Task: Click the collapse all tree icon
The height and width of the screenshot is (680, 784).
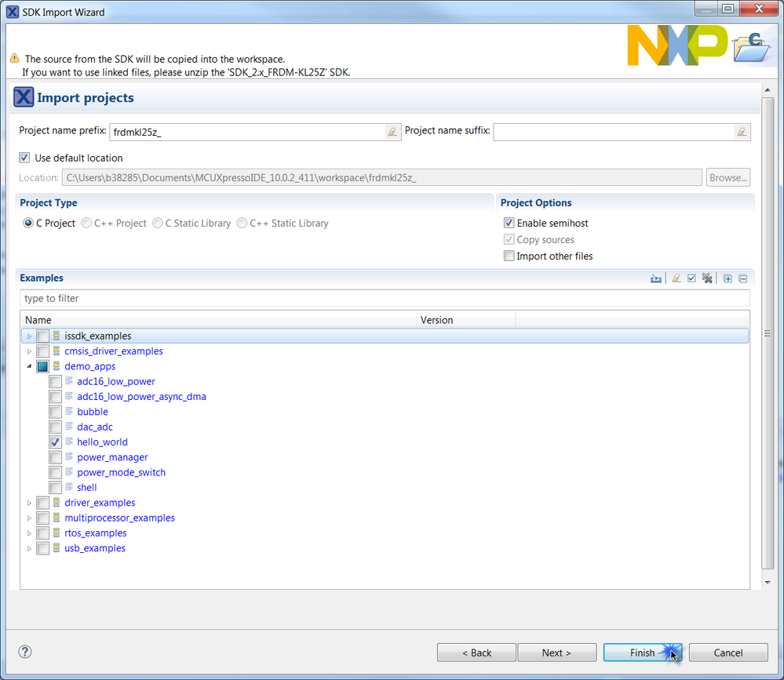Action: [x=743, y=278]
